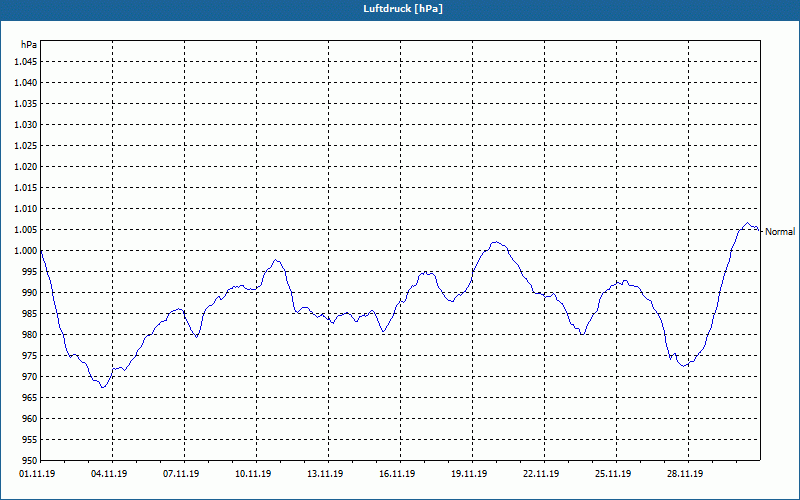Click the 975 y-axis value
Image resolution: width=800 pixels, height=500 pixels.
coord(30,356)
